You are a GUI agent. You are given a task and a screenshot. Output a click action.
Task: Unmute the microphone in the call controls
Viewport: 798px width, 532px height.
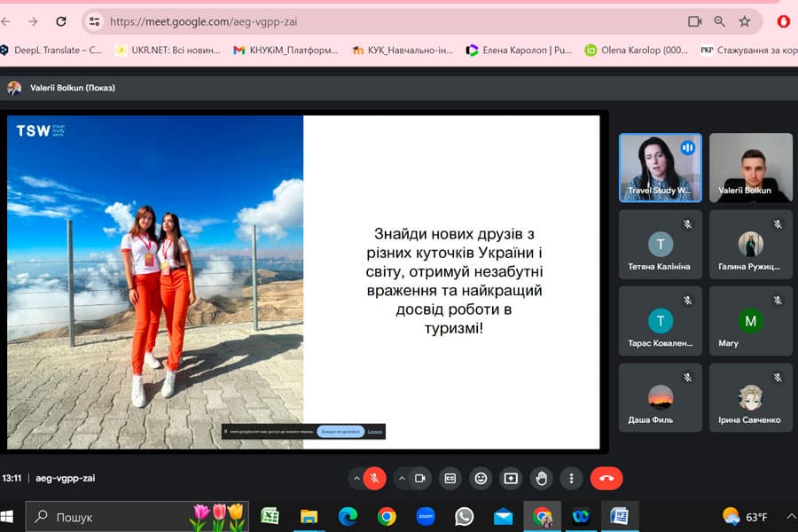click(x=375, y=478)
